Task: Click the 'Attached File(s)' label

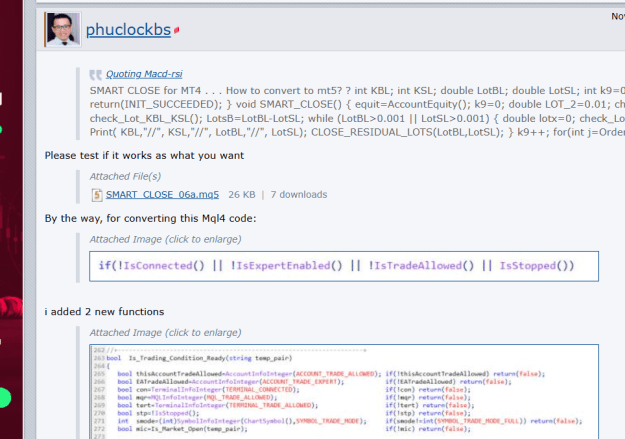Action: click(x=125, y=176)
